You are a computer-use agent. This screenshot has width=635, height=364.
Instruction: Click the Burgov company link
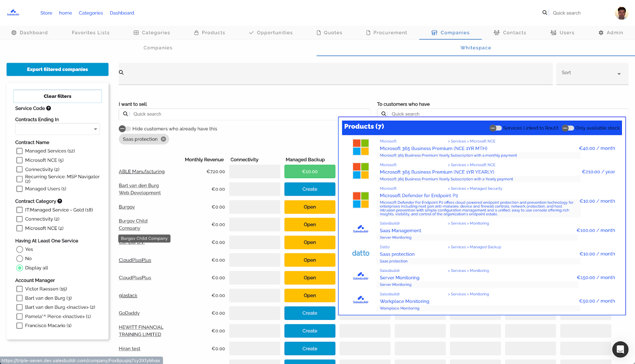coord(127,207)
